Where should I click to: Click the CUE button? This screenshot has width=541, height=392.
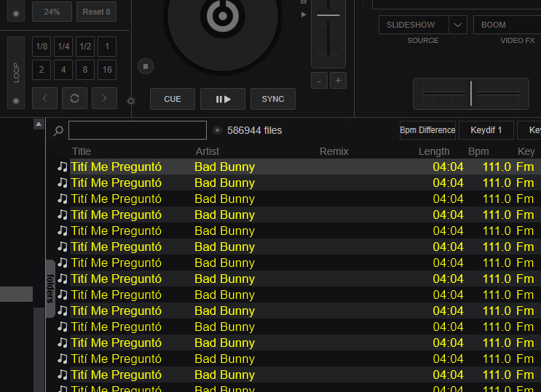pos(173,99)
